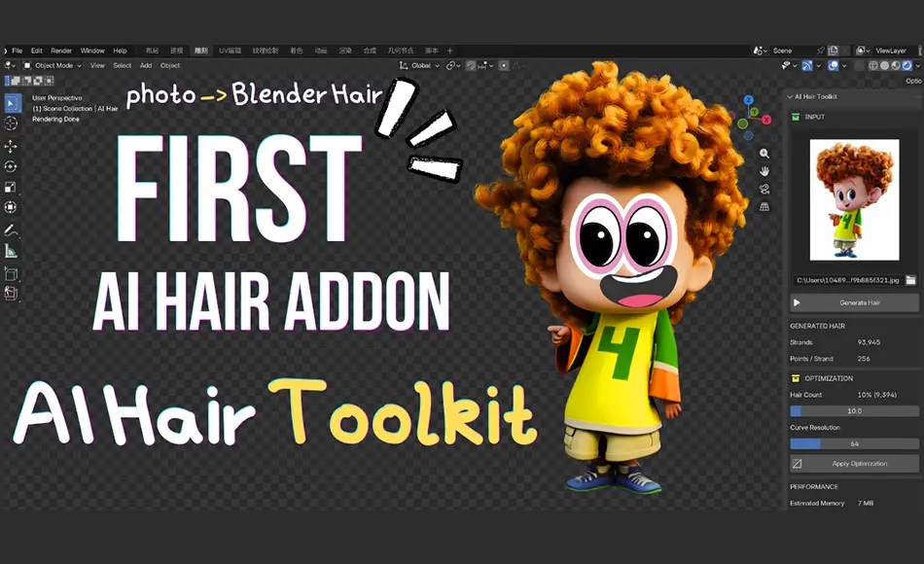Viewport: 924px width, 564px height.
Task: Open the overlays options dropdown arrow
Action: click(x=844, y=65)
